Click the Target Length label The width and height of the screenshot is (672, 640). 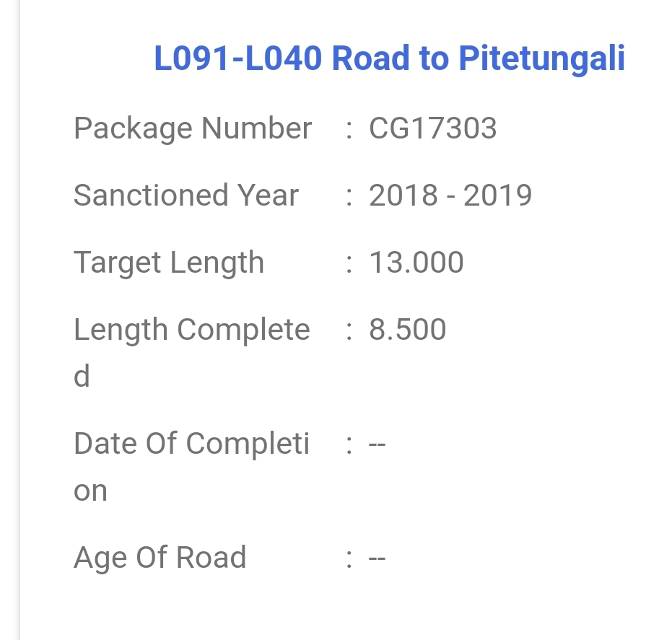(169, 263)
